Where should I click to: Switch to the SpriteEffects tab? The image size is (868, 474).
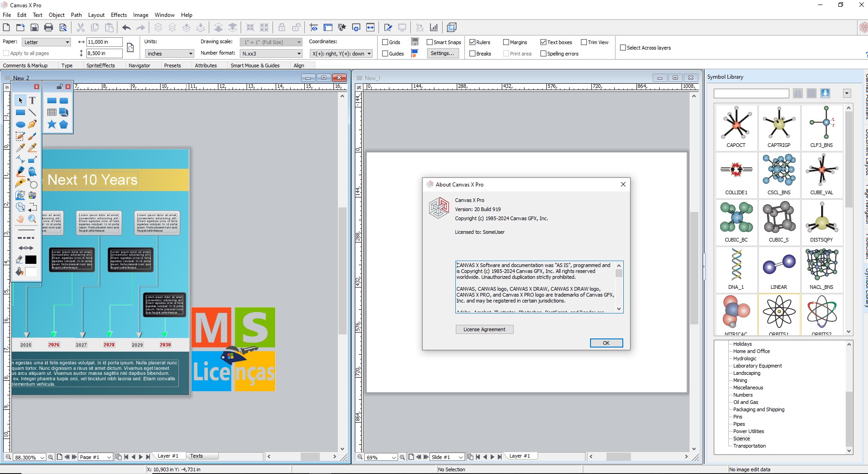pyautogui.click(x=101, y=66)
